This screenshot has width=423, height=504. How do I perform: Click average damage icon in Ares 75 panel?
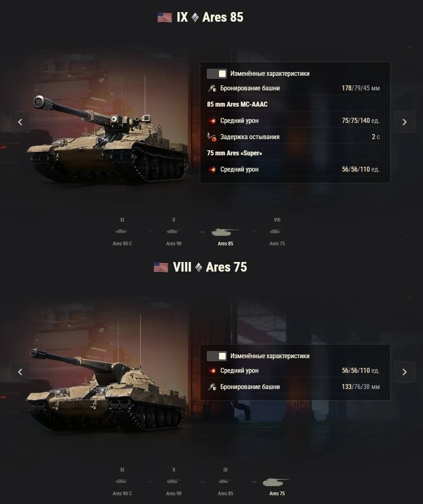click(212, 371)
